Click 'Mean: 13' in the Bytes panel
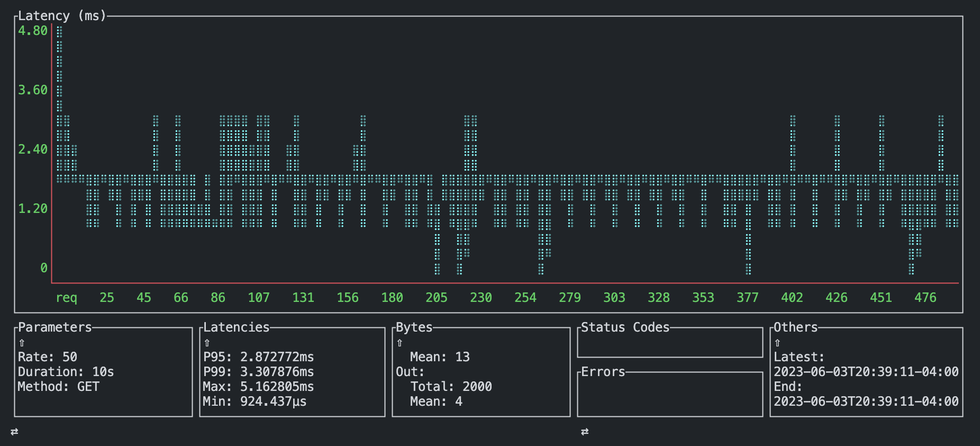Screen dimensions: 980x446 (440, 357)
